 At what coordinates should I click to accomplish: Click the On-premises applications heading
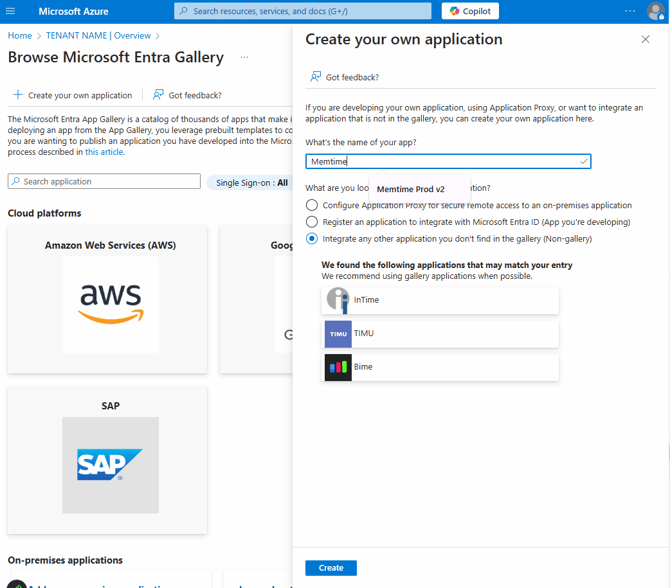pyautogui.click(x=65, y=560)
